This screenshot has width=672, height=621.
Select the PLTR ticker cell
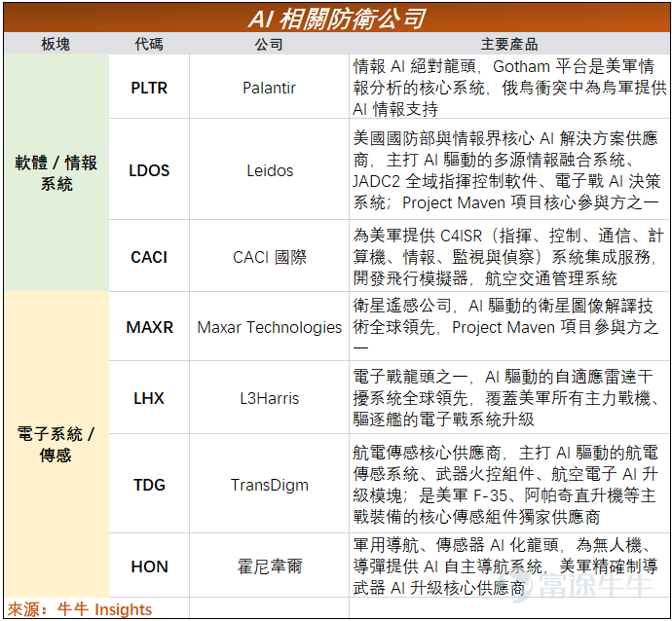(149, 88)
